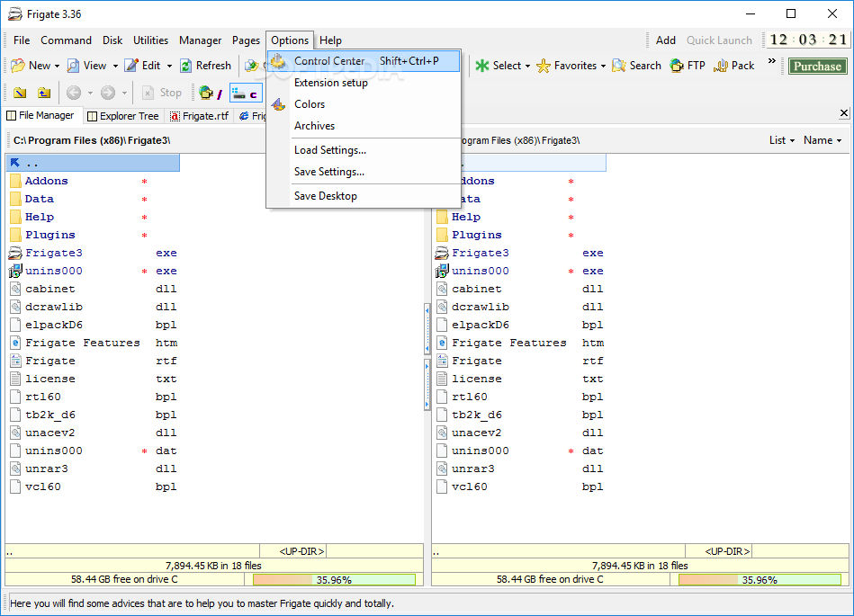Click Frigate rtf icon in right panel
This screenshot has height=616, width=854.
tap(442, 361)
